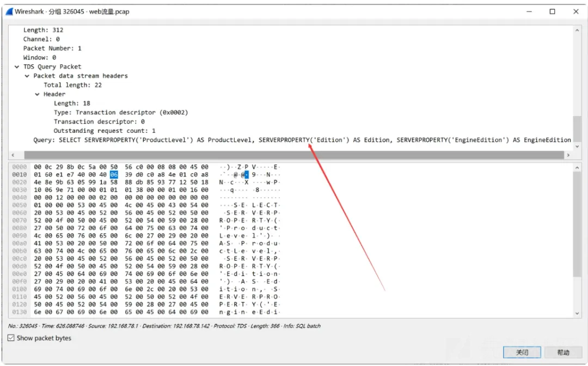Collapse the TDS Query Packet tree node
Image resolution: width=588 pixels, height=366 pixels.
[17, 67]
